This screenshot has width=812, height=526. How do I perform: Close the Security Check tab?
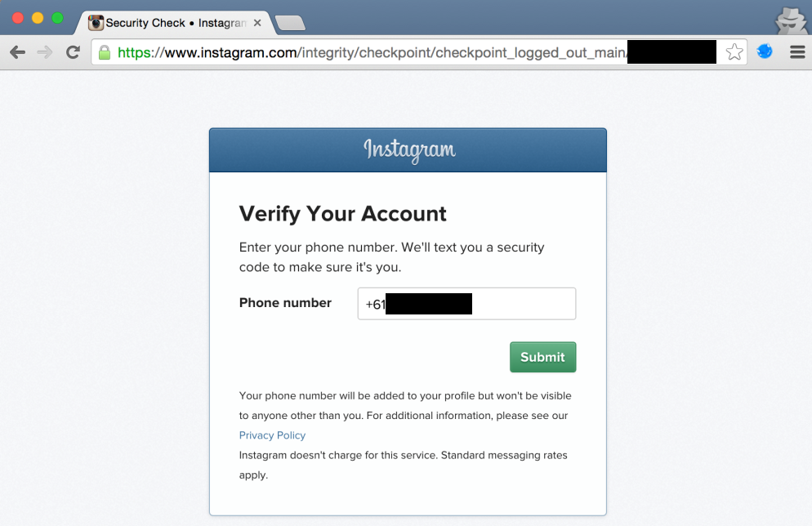pos(257,23)
